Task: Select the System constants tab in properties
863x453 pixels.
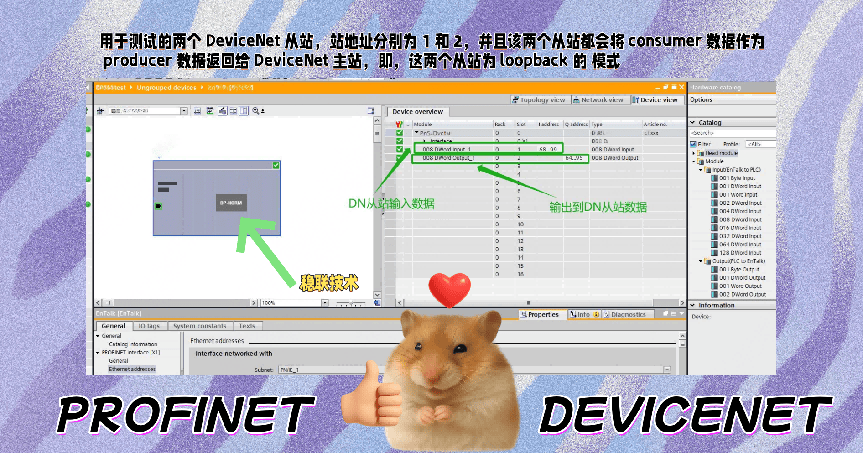Action: click(x=199, y=326)
